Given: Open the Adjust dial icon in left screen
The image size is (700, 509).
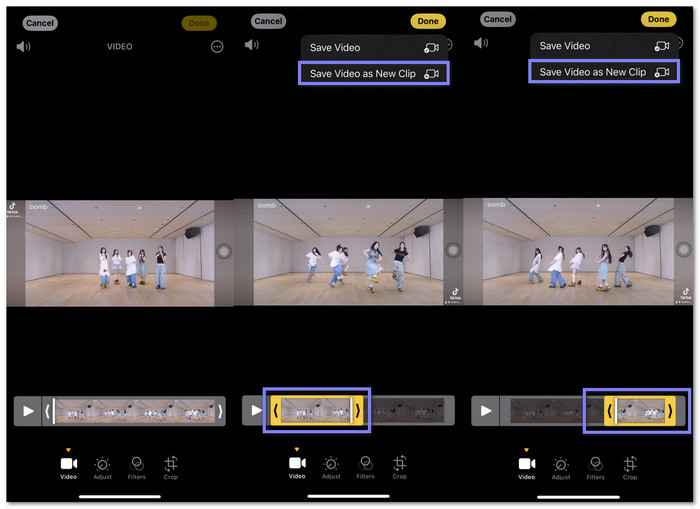Looking at the screenshot, I should [x=102, y=466].
